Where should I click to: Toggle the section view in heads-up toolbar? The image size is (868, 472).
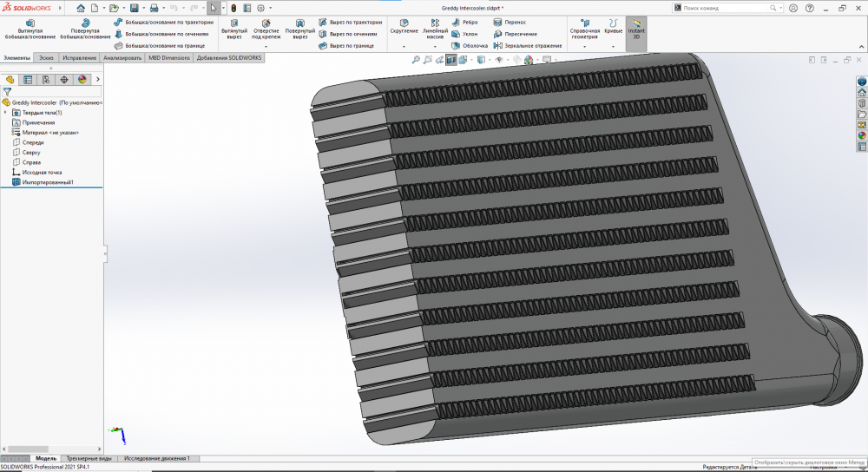(x=451, y=60)
